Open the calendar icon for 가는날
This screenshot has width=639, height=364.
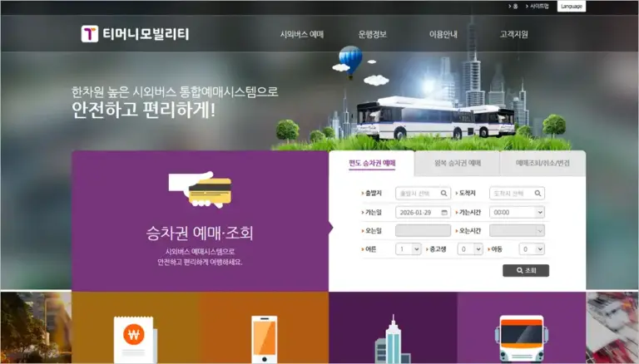(444, 213)
